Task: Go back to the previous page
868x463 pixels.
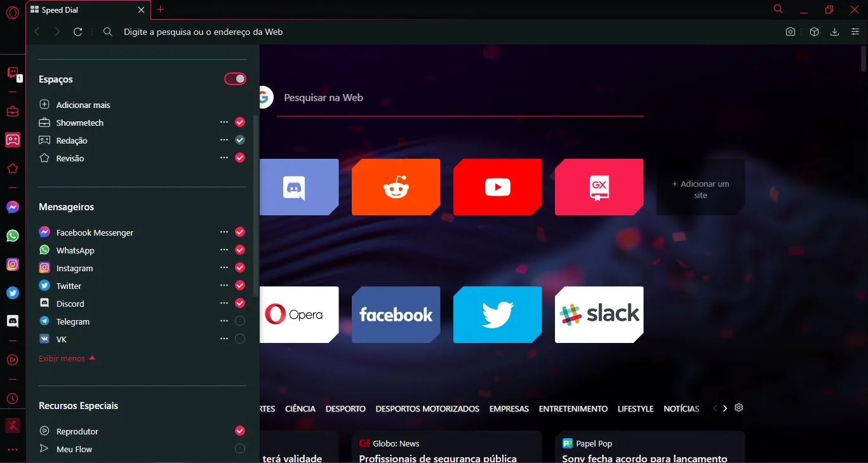Action: (37, 32)
